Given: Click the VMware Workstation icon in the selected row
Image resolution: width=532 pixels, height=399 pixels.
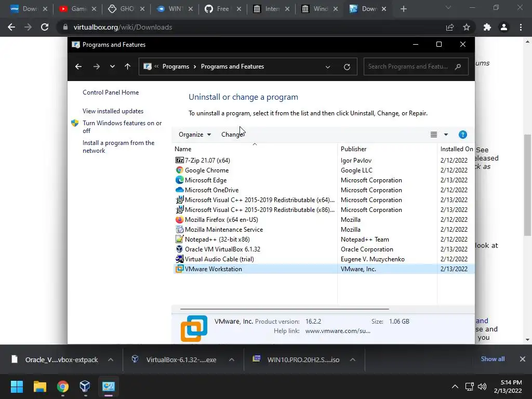Looking at the screenshot, I should coord(179,269).
